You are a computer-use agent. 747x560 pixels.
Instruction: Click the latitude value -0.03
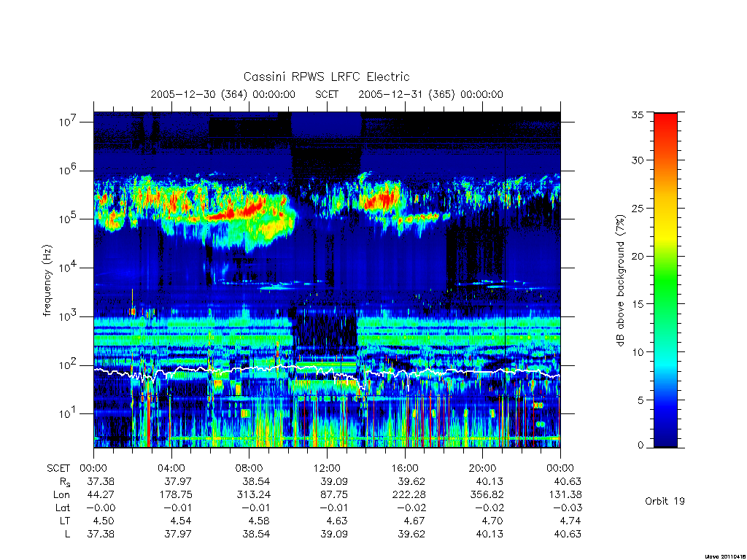566,508
